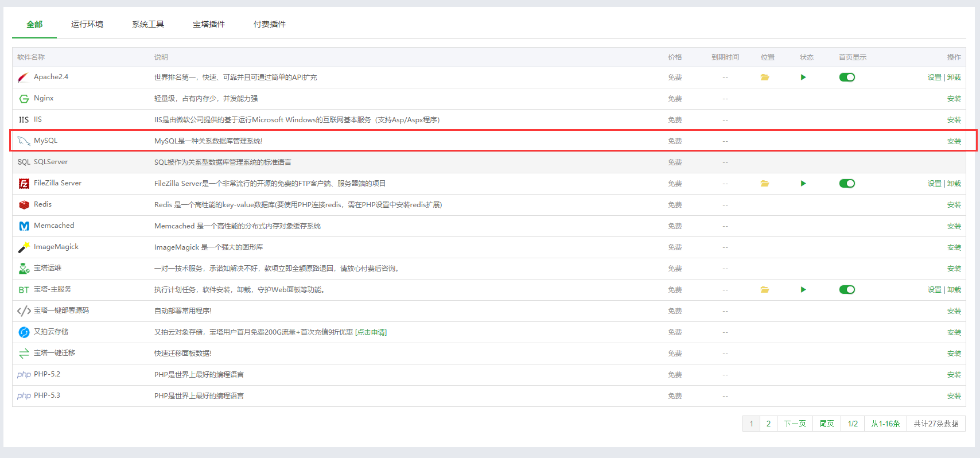Jump to last page with 尾页
Viewport: 980px width, 458px height.
tap(827, 424)
